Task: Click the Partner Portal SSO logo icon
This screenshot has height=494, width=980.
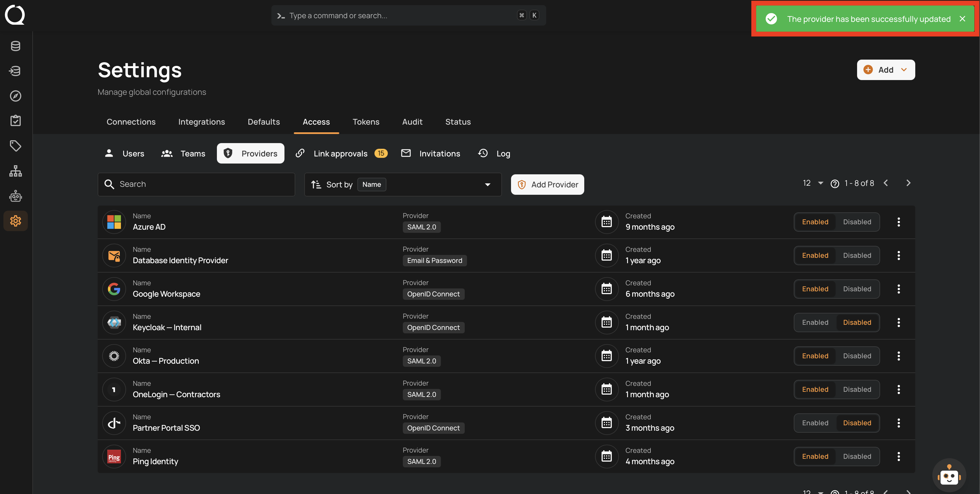Action: click(114, 423)
